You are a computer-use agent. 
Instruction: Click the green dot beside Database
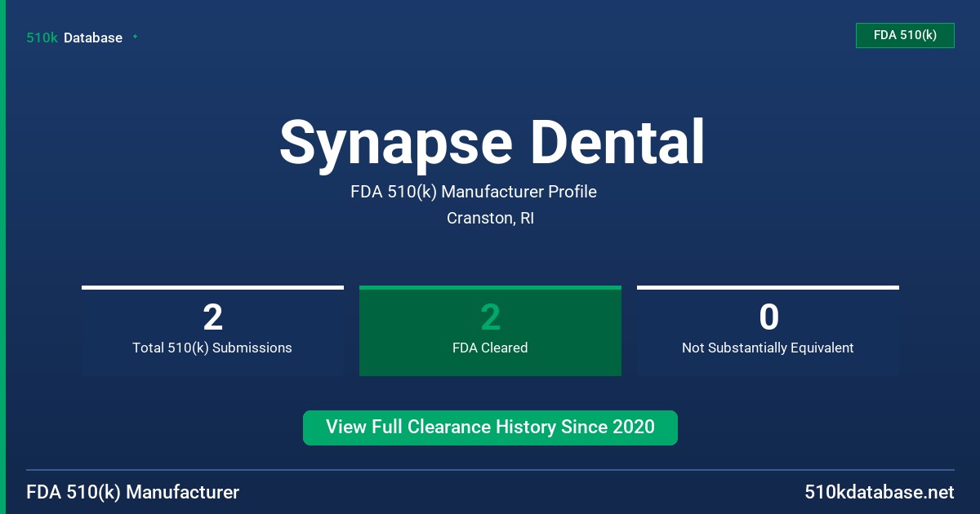tap(135, 37)
